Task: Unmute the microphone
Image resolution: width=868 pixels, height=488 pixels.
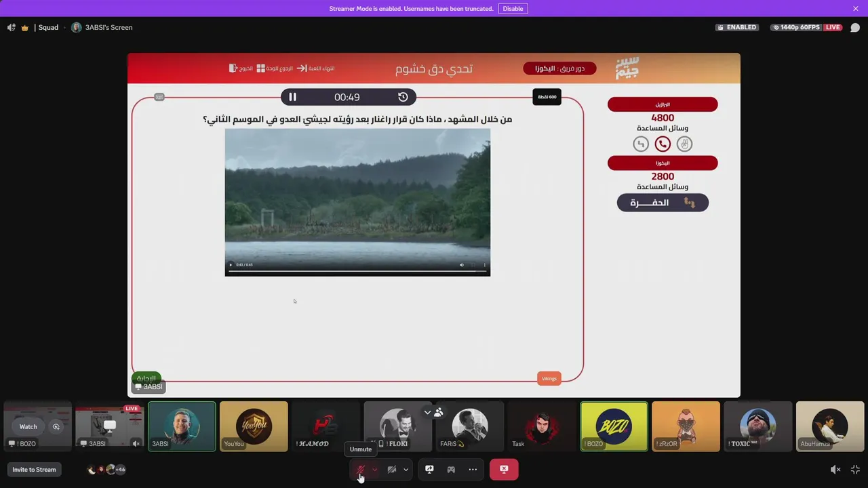Action: pos(360,470)
